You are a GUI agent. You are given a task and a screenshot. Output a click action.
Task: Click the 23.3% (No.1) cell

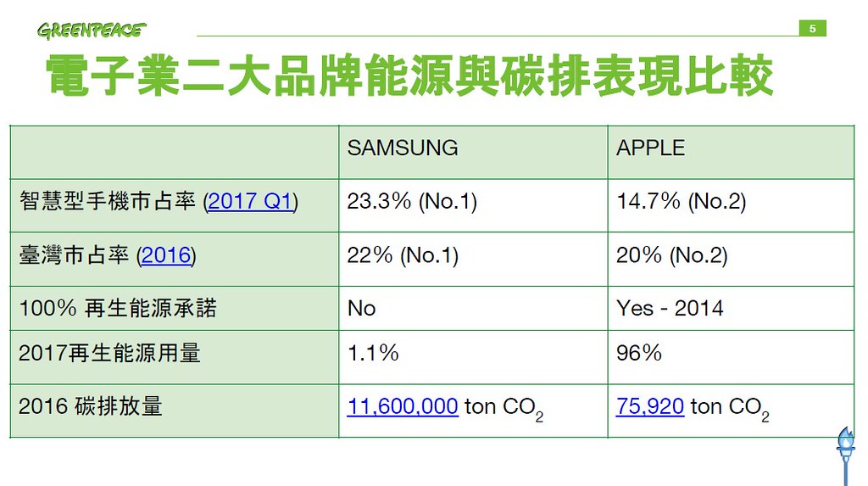473,205
